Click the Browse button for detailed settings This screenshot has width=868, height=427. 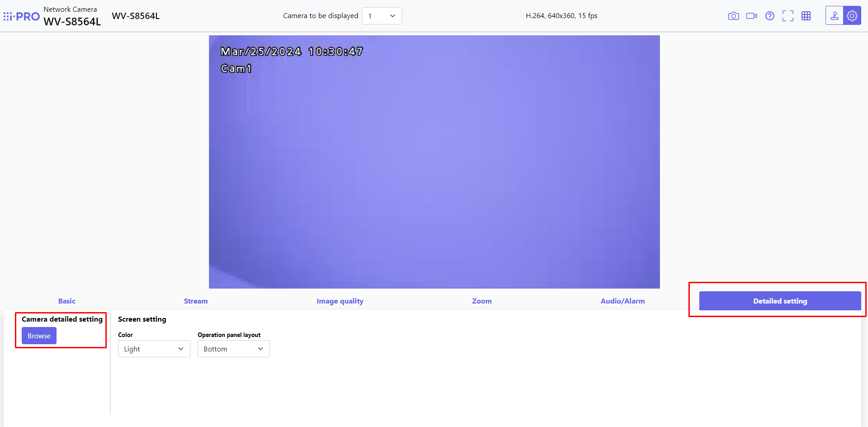tap(39, 336)
